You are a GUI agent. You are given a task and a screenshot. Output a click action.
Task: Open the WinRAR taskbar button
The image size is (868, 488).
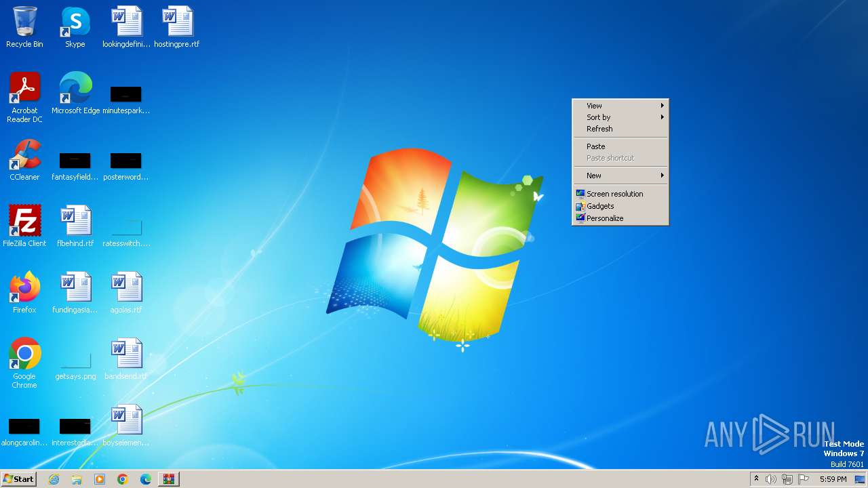[x=169, y=479]
